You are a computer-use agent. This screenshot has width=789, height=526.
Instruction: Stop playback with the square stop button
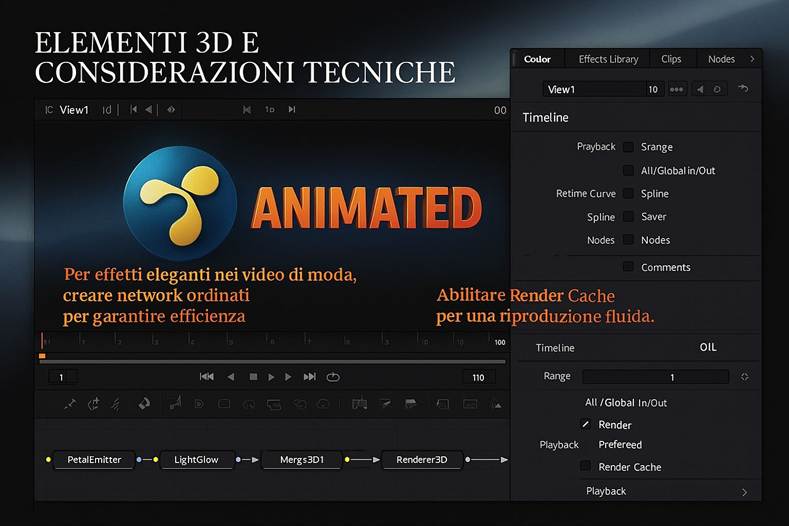tap(254, 377)
